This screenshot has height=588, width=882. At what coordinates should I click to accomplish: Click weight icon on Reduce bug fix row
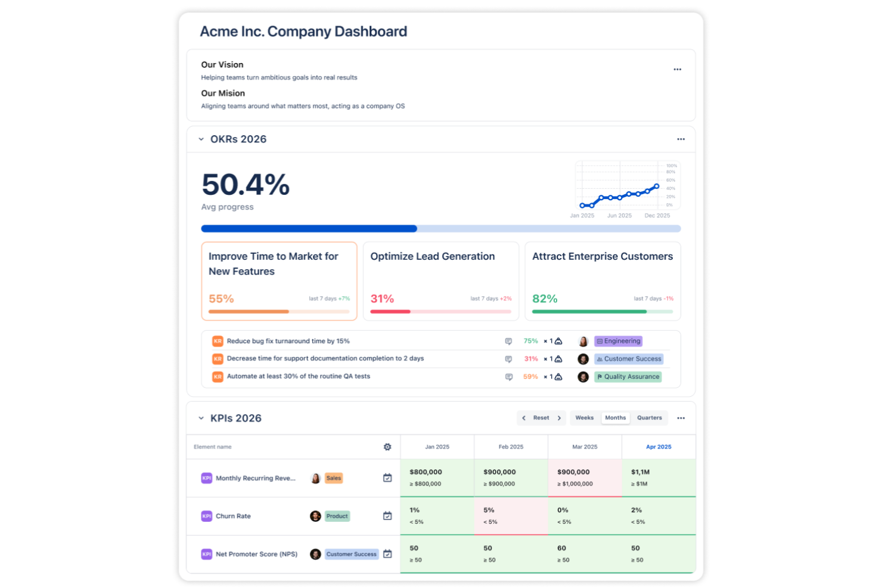click(558, 341)
